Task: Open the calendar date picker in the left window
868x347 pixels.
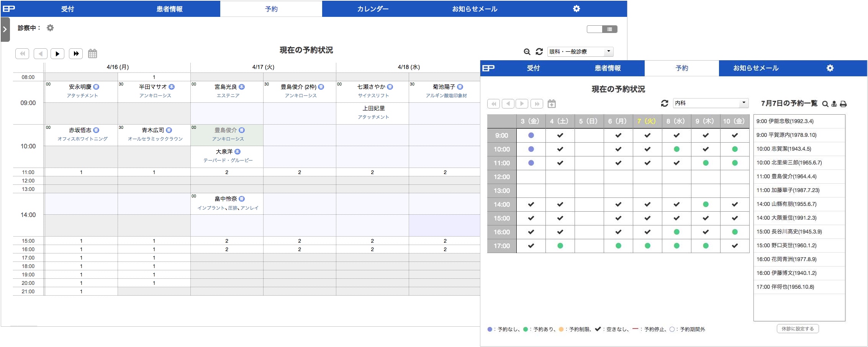Action: click(x=92, y=53)
